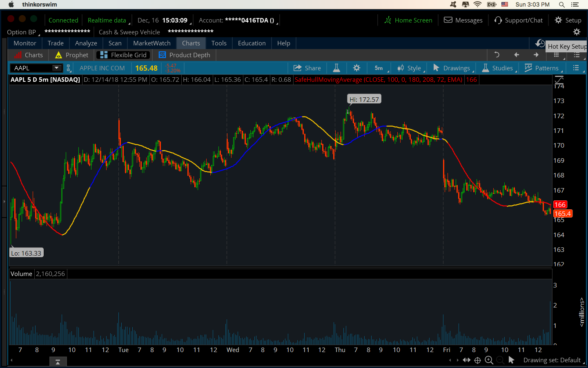Open the chart toolbar list menu icon

(x=576, y=68)
